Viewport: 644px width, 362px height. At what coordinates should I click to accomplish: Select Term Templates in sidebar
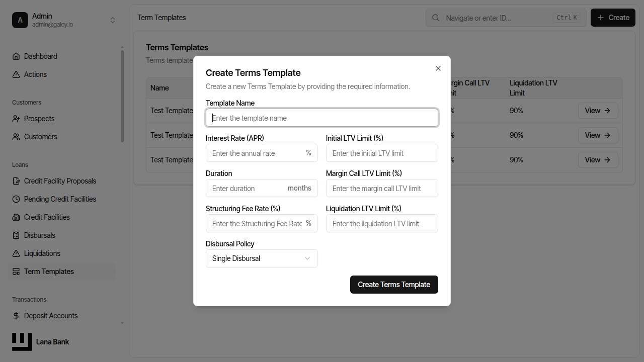click(49, 271)
